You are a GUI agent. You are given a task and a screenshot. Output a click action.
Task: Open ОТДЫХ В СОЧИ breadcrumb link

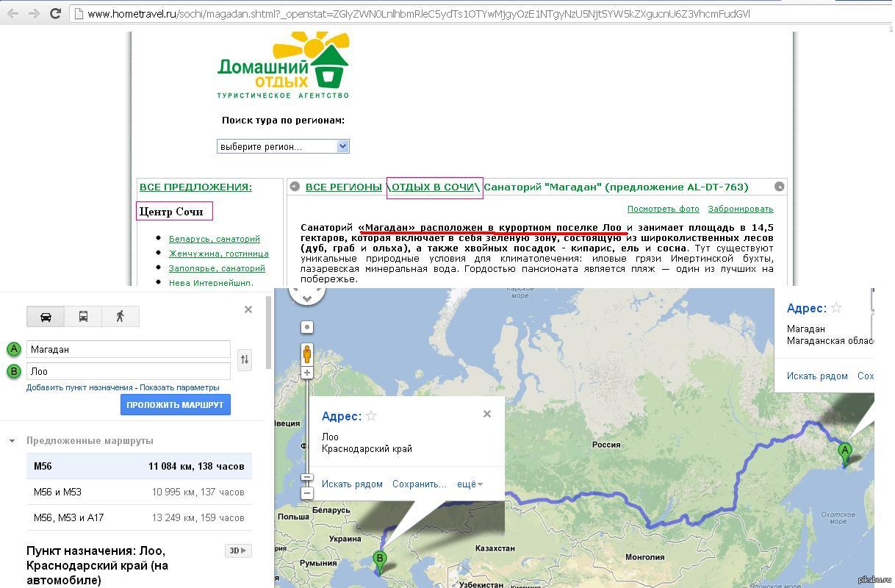point(433,187)
